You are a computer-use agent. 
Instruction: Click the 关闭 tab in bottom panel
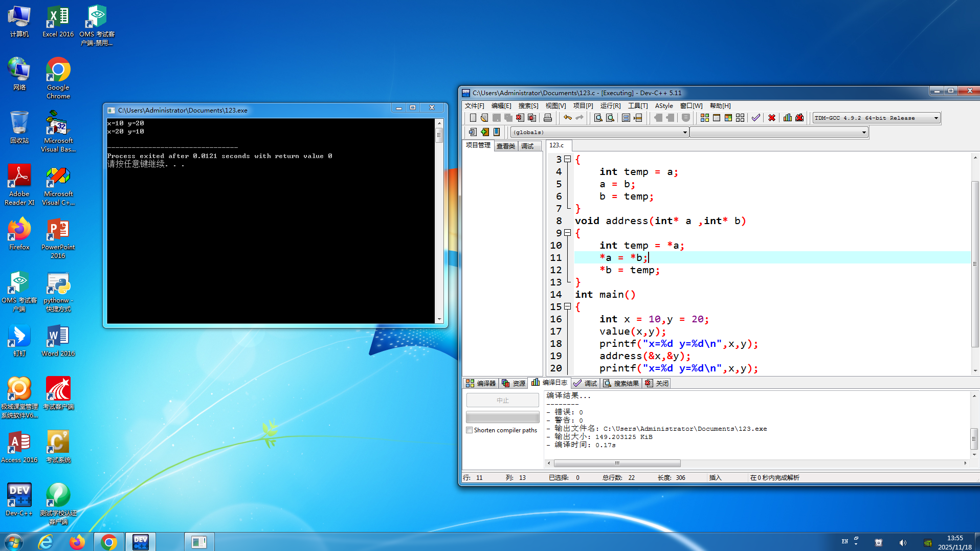point(657,383)
